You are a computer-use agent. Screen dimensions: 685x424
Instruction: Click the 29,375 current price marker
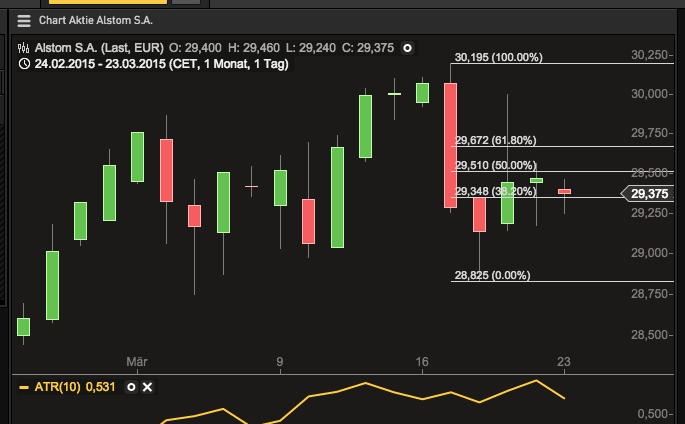point(650,195)
